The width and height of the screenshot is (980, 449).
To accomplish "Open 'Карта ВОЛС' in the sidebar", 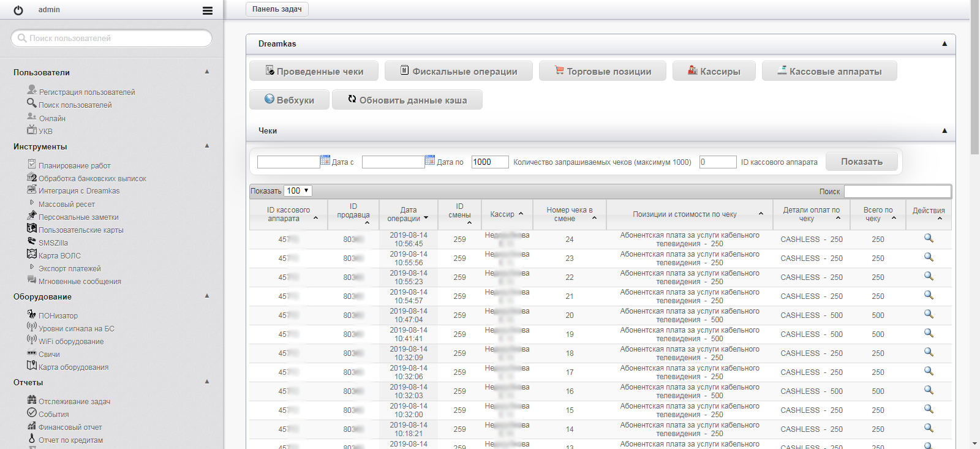I will point(59,255).
